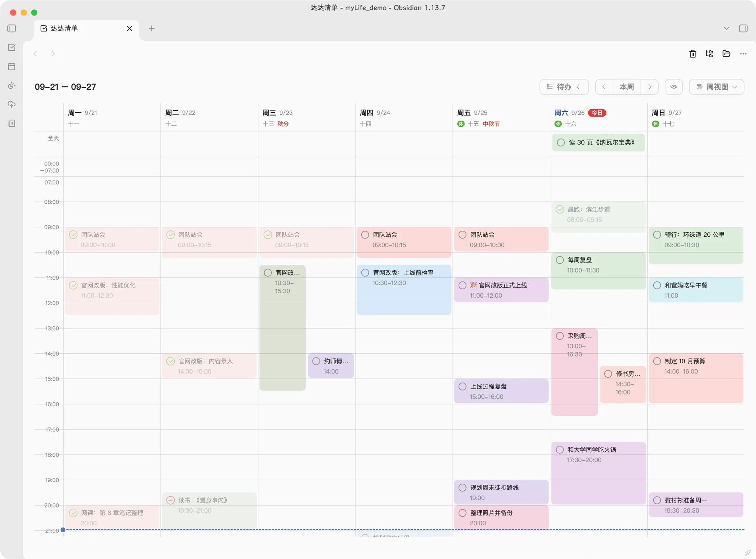Check the 上线过程复盘 task circle
Viewport: 756px width, 559px height.
(463, 387)
